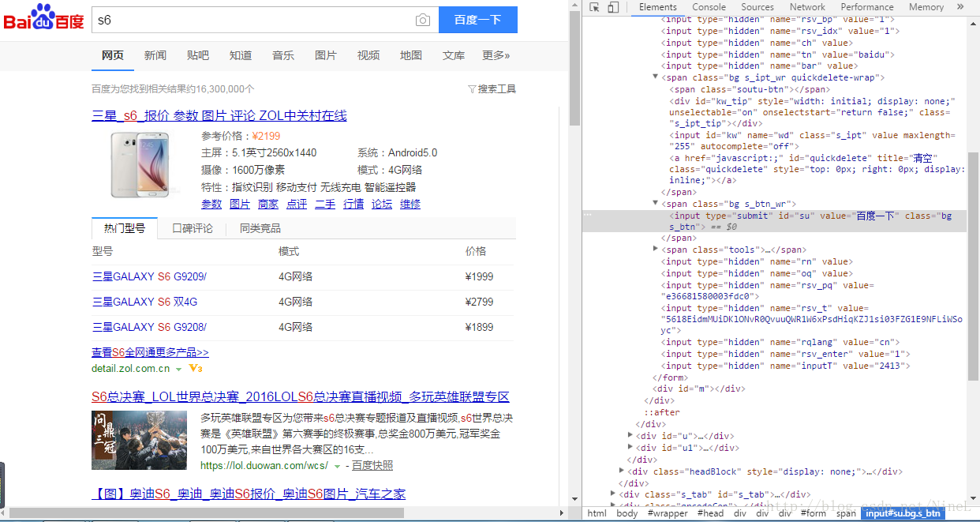This screenshot has height=522, width=980.
Task: Open the Memory panel tab
Action: click(x=926, y=7)
